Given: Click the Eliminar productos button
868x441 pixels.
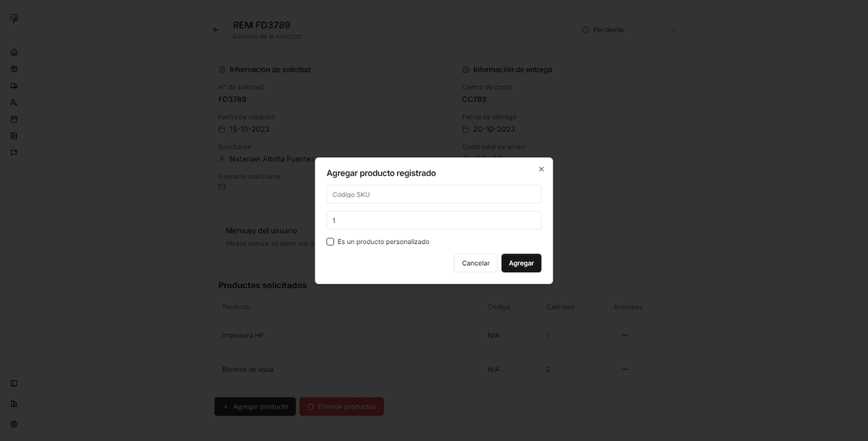Looking at the screenshot, I should click(x=341, y=406).
